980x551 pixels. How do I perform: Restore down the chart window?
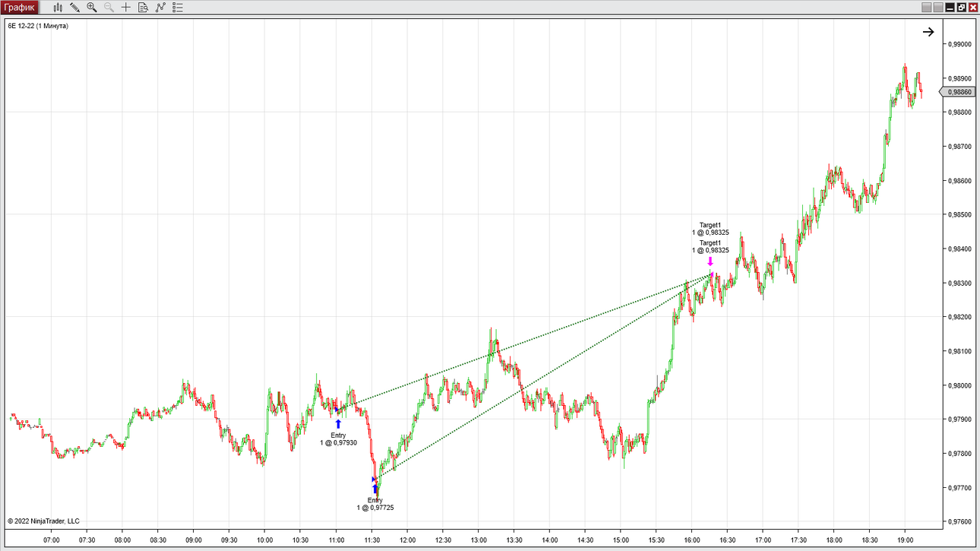962,8
